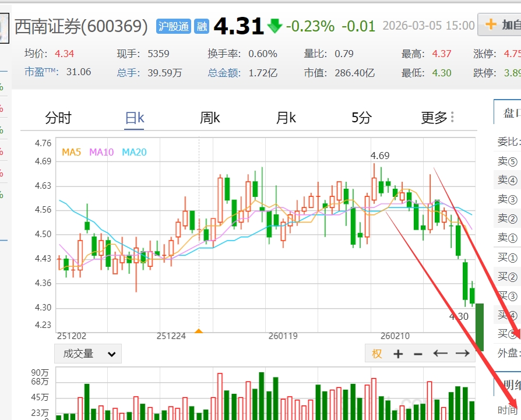This screenshot has width=521, height=420.
Task: Click the 委比 label in order panel
Action: [x=508, y=142]
